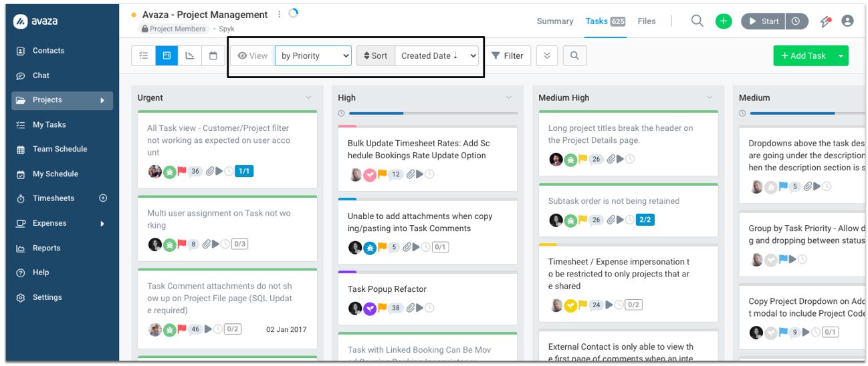Screen dimensions: 868x366
Task: Open the Created Date sort dropdown
Action: pyautogui.click(x=437, y=56)
